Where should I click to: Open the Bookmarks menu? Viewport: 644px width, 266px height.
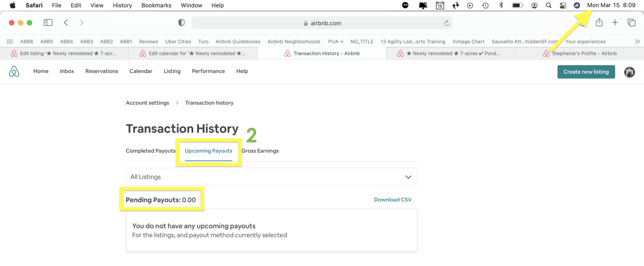pyautogui.click(x=157, y=5)
